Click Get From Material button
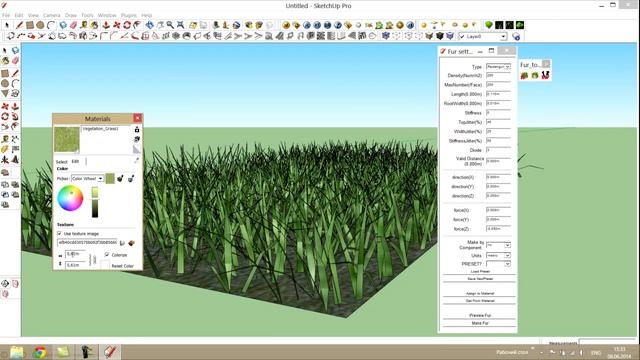 pyautogui.click(x=480, y=301)
